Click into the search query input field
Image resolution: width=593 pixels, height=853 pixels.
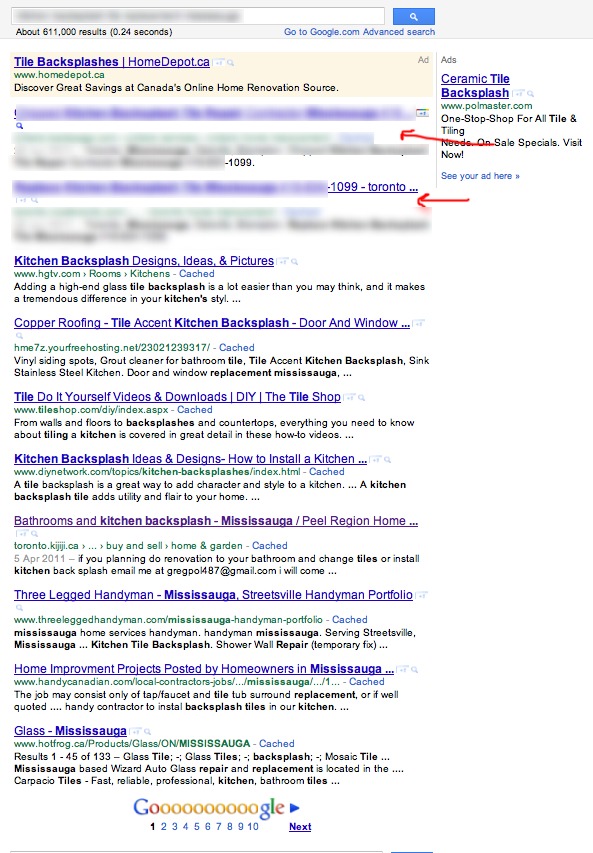click(198, 16)
